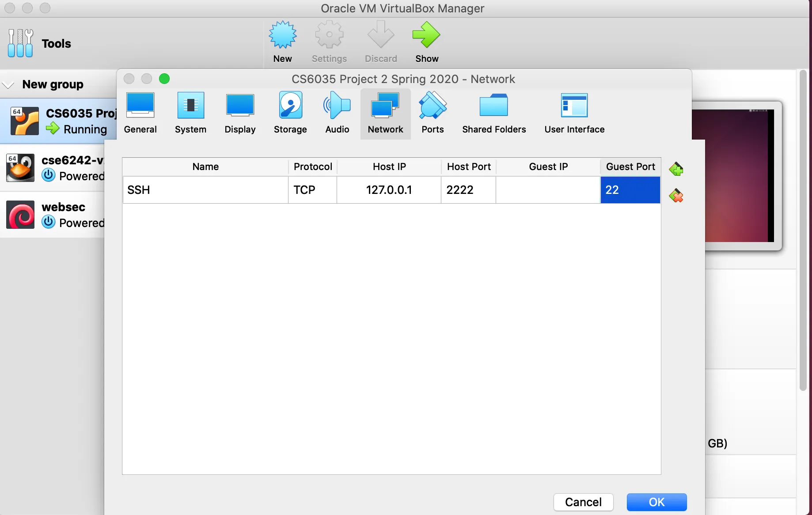Switch to the Shared Folders settings icon
This screenshot has height=515, width=812.
(x=493, y=113)
